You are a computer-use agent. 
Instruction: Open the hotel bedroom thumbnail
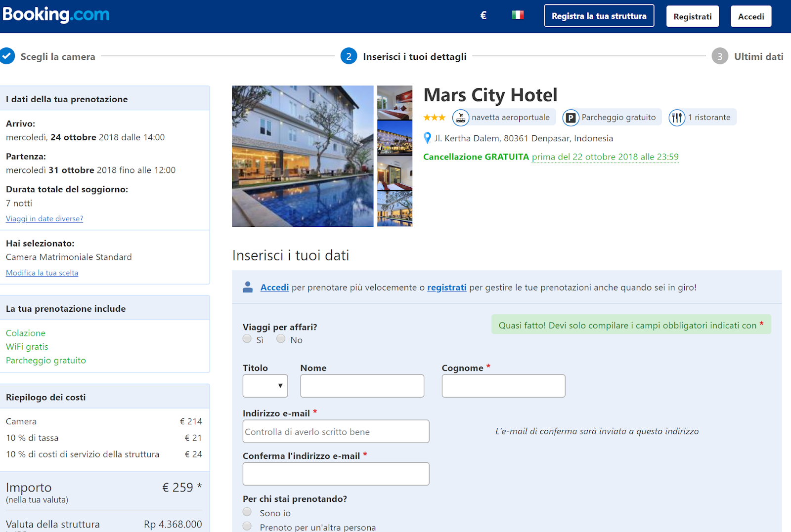395,103
